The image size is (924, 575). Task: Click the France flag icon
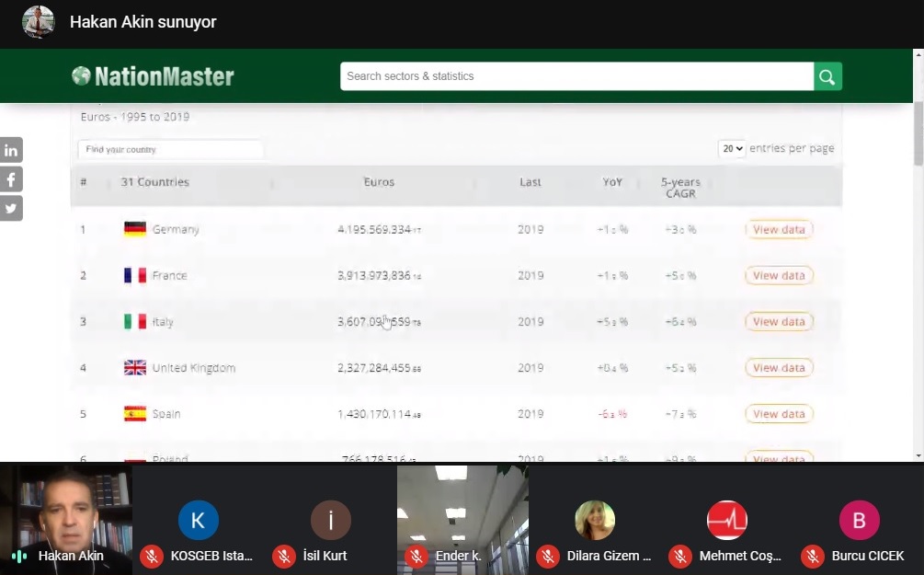point(135,275)
